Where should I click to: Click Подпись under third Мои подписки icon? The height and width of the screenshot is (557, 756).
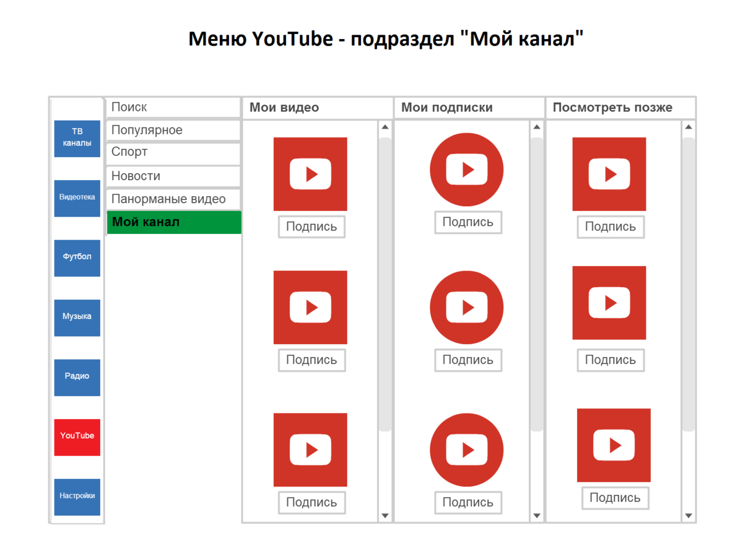[x=468, y=503]
